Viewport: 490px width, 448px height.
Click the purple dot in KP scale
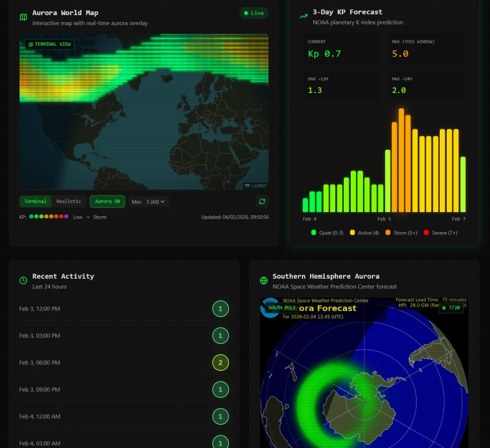(66, 217)
